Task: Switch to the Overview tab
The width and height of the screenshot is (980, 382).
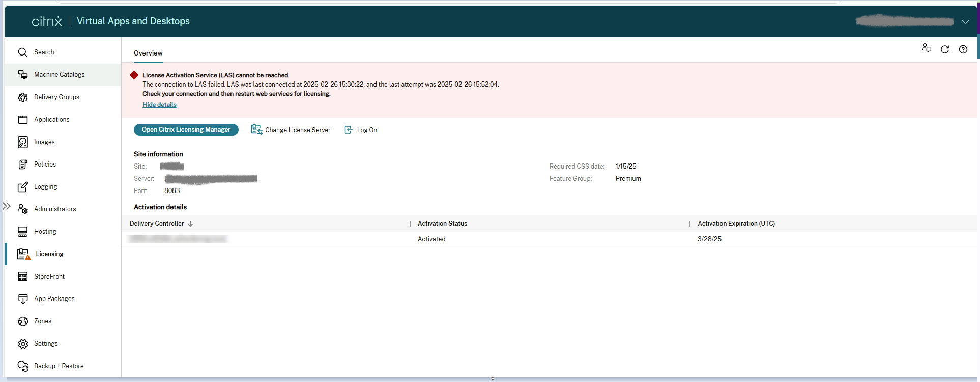Action: tap(148, 53)
